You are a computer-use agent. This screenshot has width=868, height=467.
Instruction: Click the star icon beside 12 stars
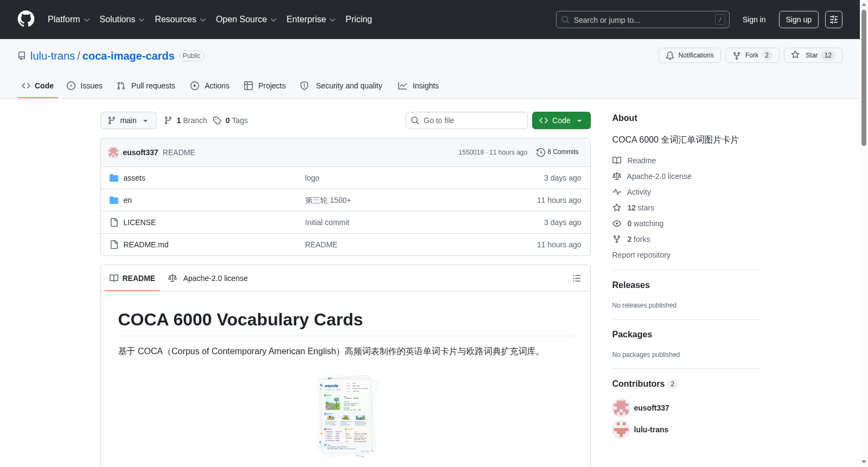617,208
